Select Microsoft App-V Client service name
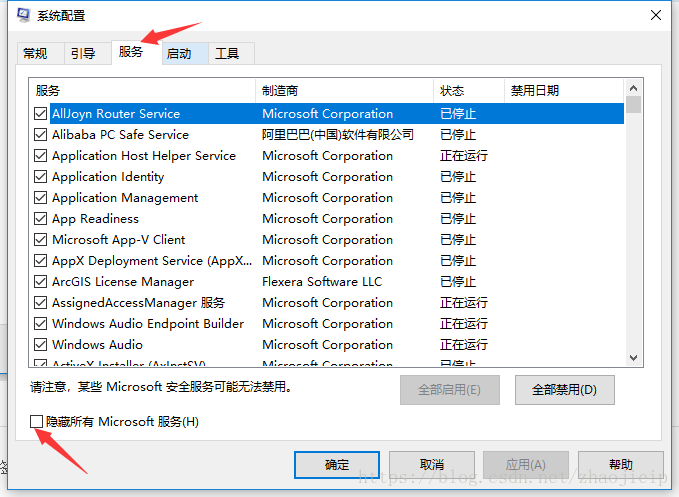Screen dimensions: 679x497 [119, 239]
